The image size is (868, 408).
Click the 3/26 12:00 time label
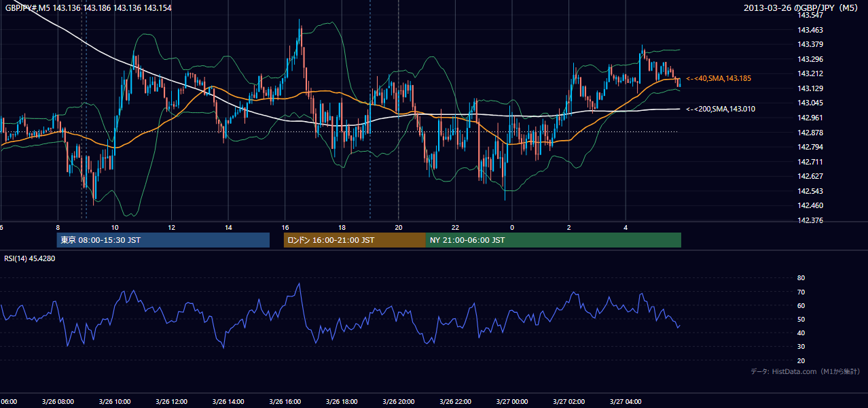click(171, 402)
